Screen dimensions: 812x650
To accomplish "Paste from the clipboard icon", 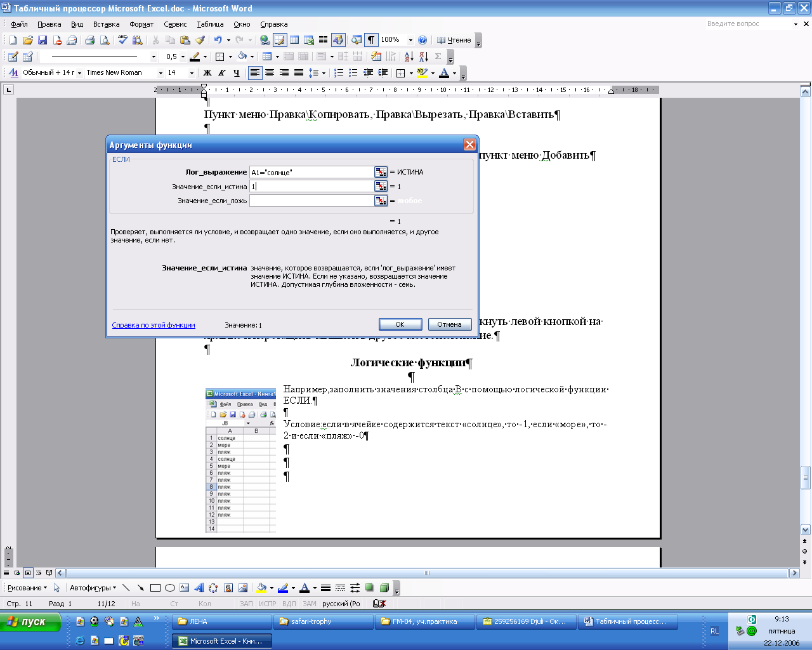I will (185, 40).
